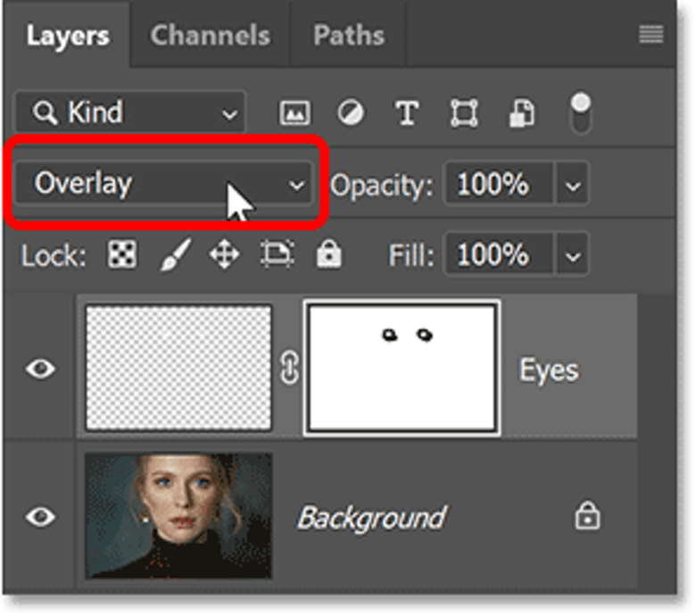Prevent artboard auto-nesting lock icon

tap(277, 254)
